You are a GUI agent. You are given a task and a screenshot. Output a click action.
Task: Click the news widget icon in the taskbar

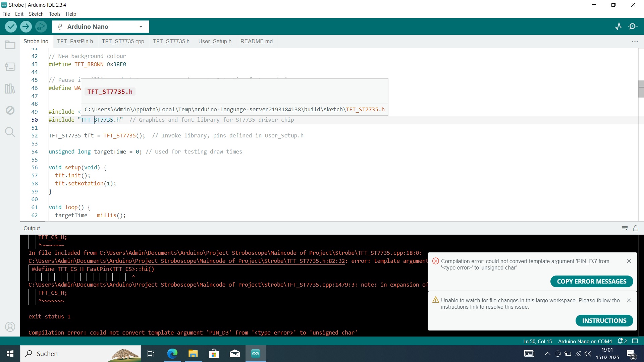(529, 354)
